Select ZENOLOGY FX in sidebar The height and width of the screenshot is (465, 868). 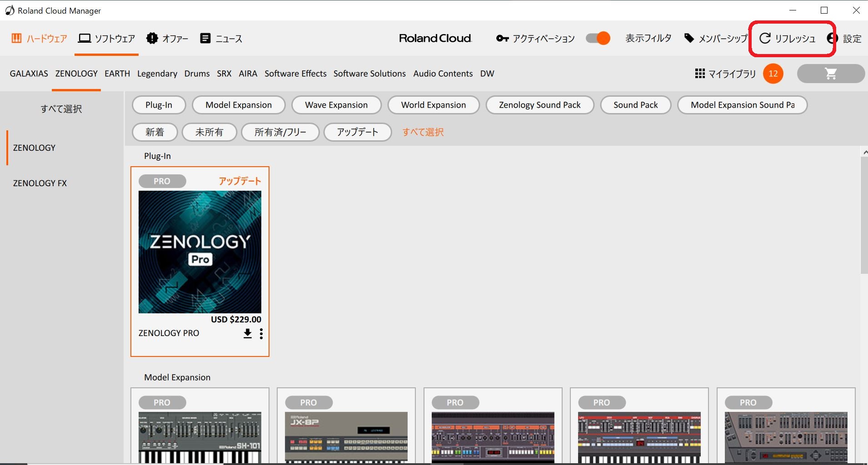[x=40, y=183]
